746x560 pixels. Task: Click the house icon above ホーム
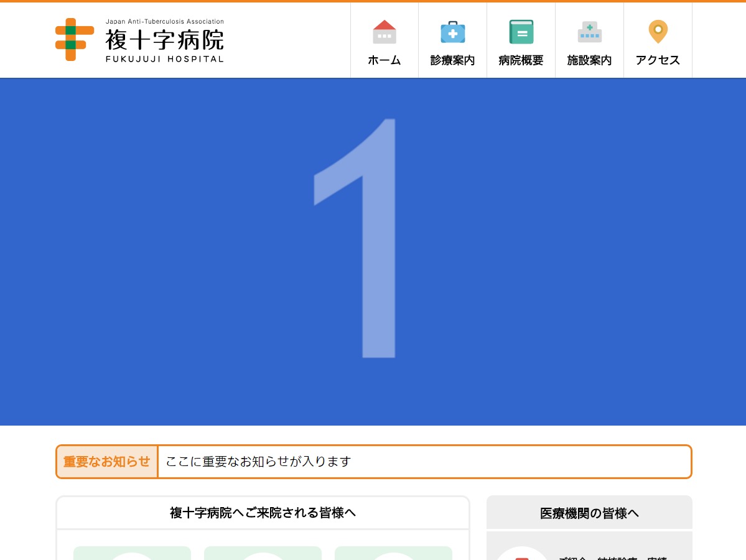(385, 32)
